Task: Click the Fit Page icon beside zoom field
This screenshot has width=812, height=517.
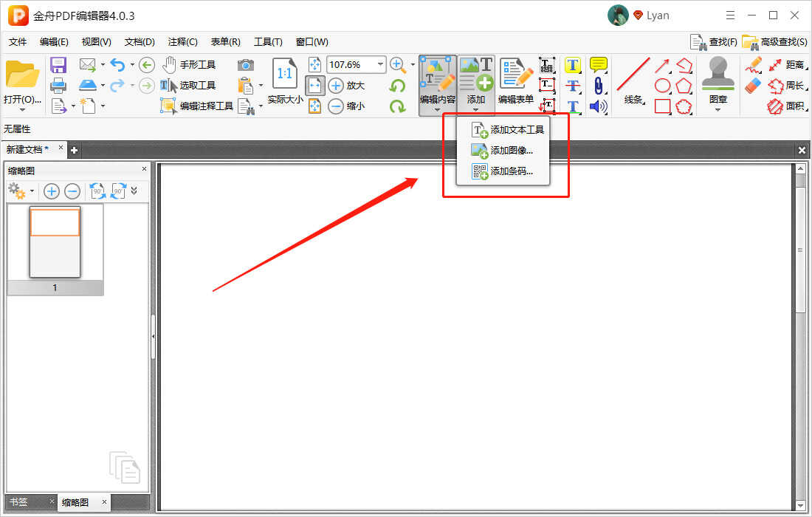Action: click(315, 65)
